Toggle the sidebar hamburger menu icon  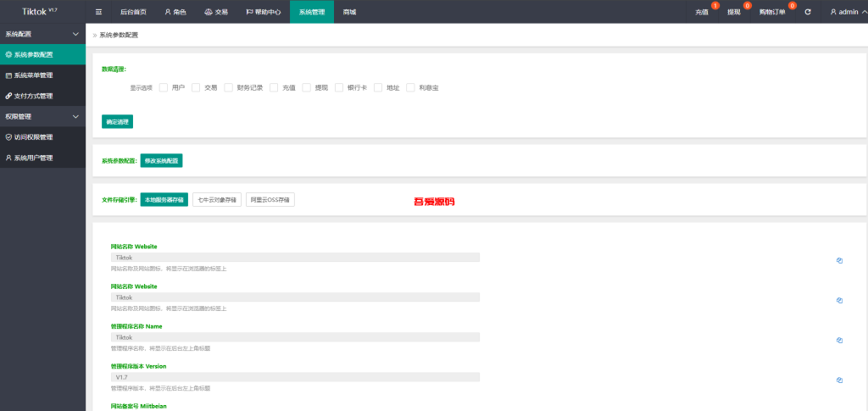(98, 12)
